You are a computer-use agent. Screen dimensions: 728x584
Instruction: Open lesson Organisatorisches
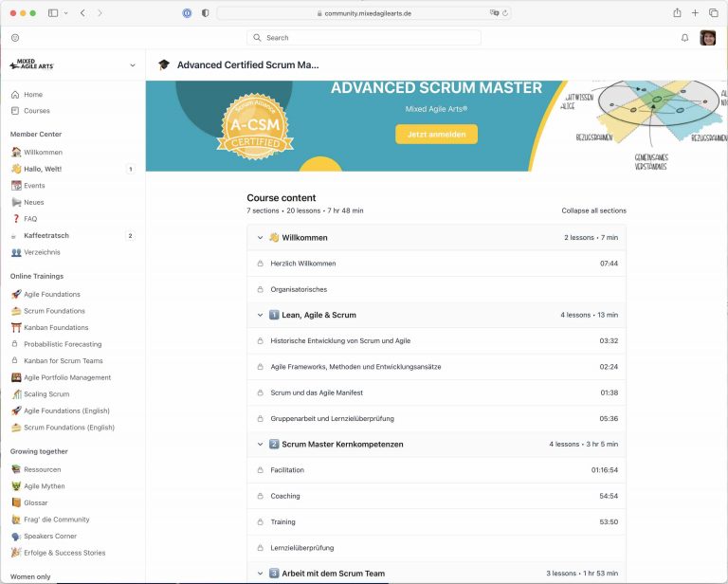click(x=436, y=289)
